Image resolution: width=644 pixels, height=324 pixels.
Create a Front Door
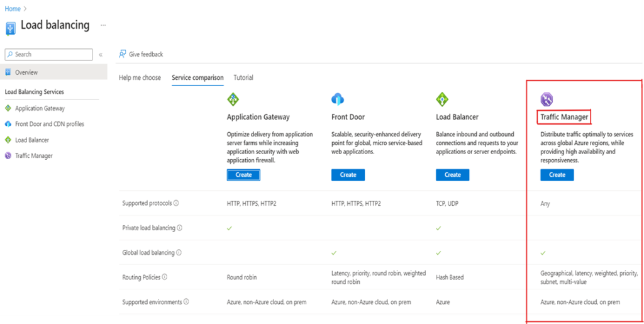(x=348, y=174)
